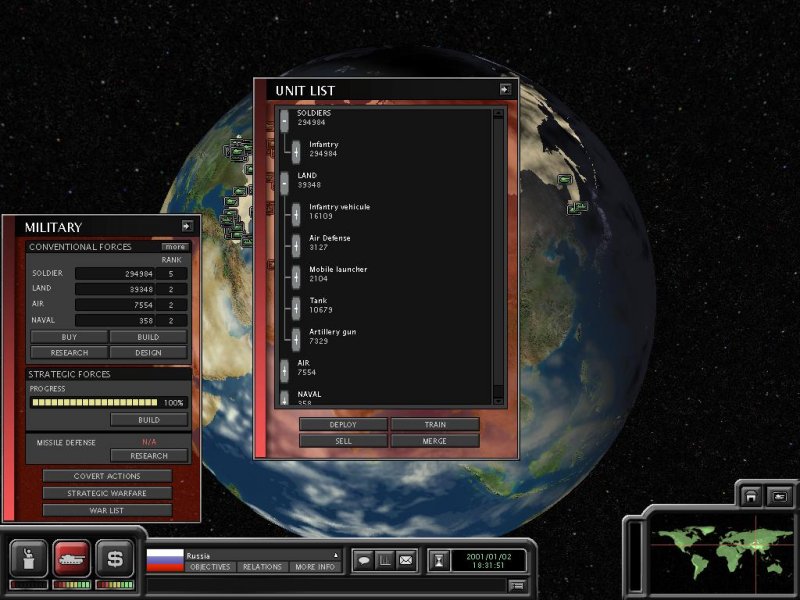Click the SELL button

coord(343,441)
